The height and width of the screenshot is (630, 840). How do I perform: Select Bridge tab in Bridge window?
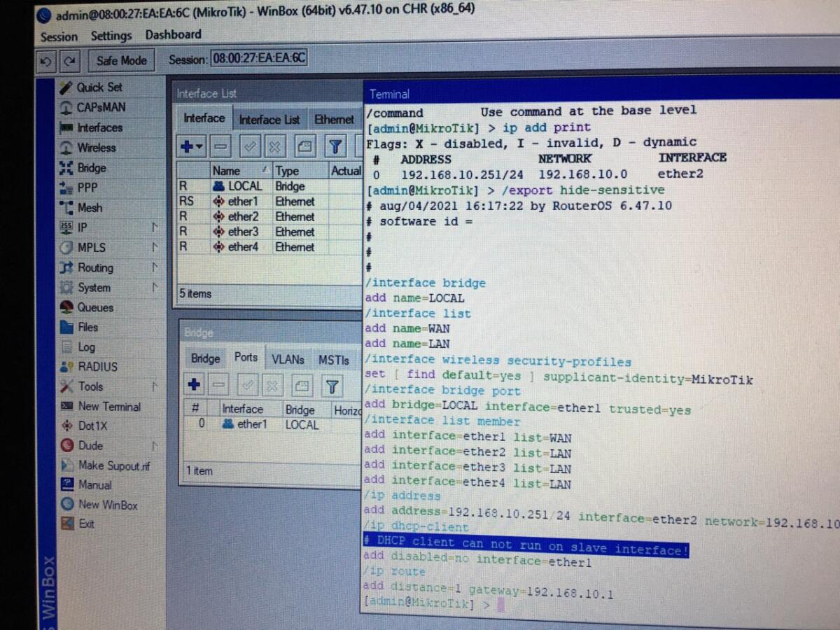point(206,358)
